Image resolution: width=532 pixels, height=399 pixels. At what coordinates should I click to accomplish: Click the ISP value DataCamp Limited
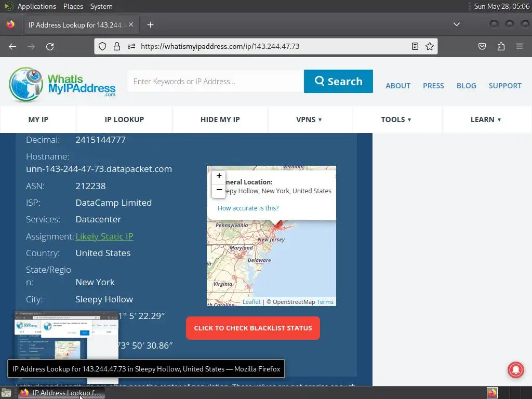(x=114, y=203)
